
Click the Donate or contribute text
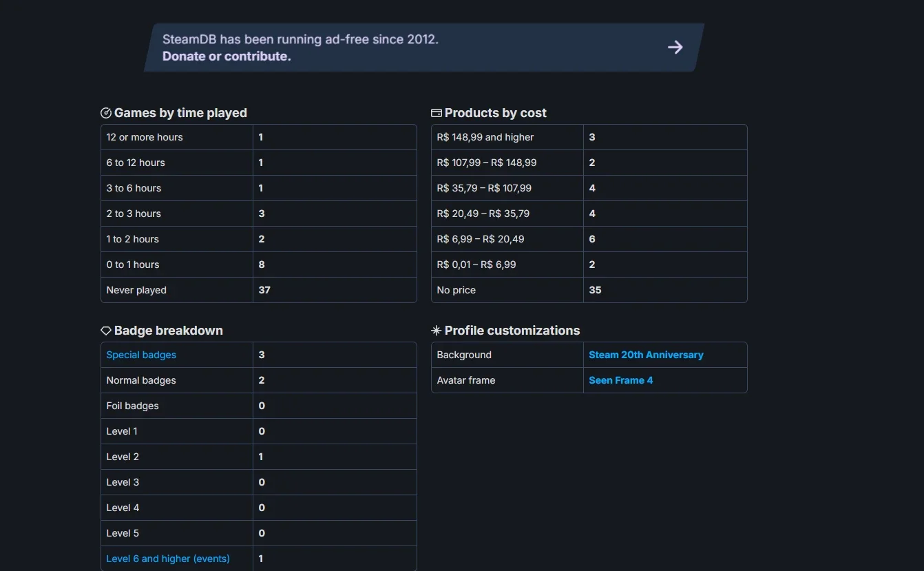coord(227,56)
